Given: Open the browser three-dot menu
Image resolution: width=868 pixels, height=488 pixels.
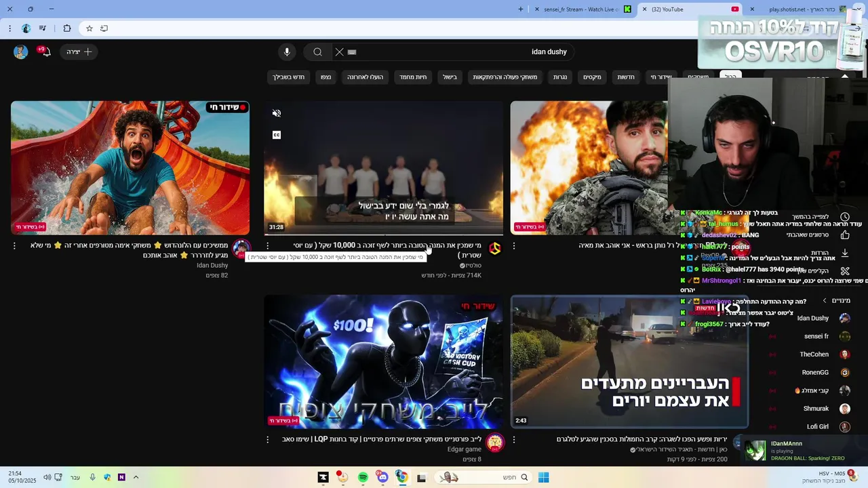Looking at the screenshot, I should click(9, 28).
